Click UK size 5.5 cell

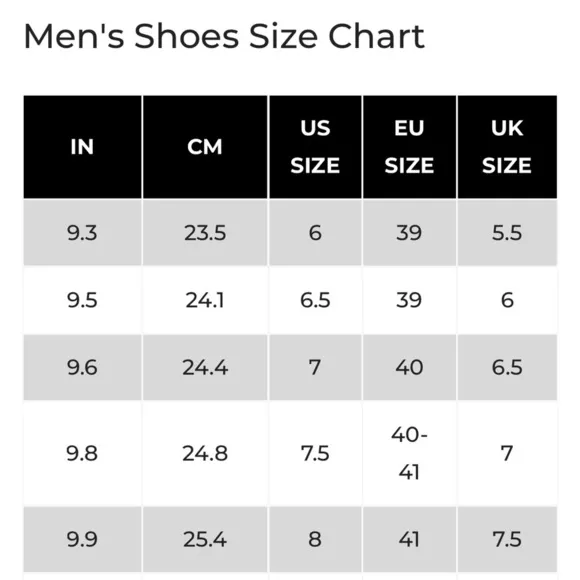click(507, 233)
